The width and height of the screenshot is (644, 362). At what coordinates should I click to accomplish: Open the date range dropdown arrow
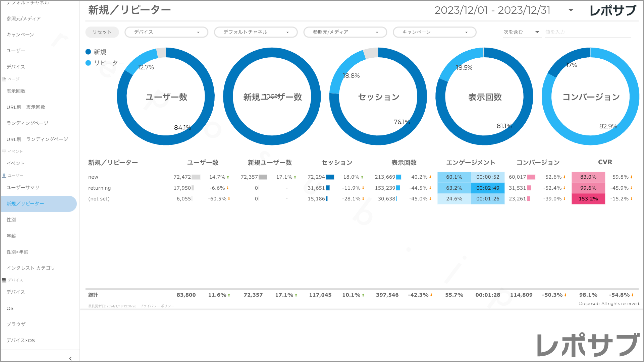tap(571, 10)
